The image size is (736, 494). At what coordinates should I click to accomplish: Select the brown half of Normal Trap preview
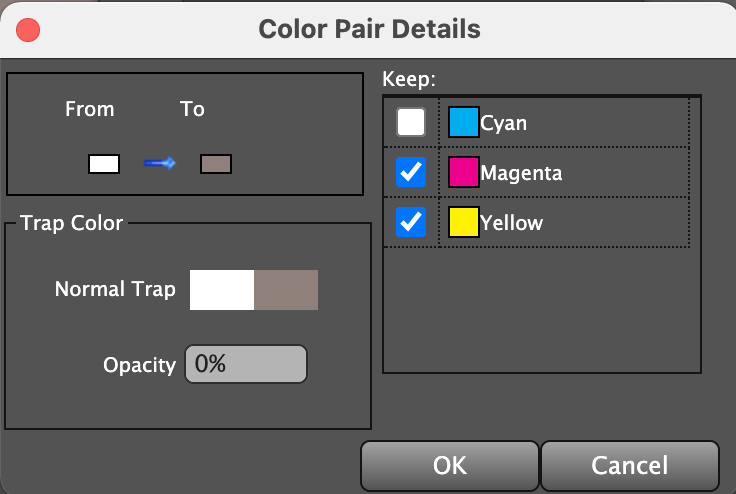click(x=286, y=290)
